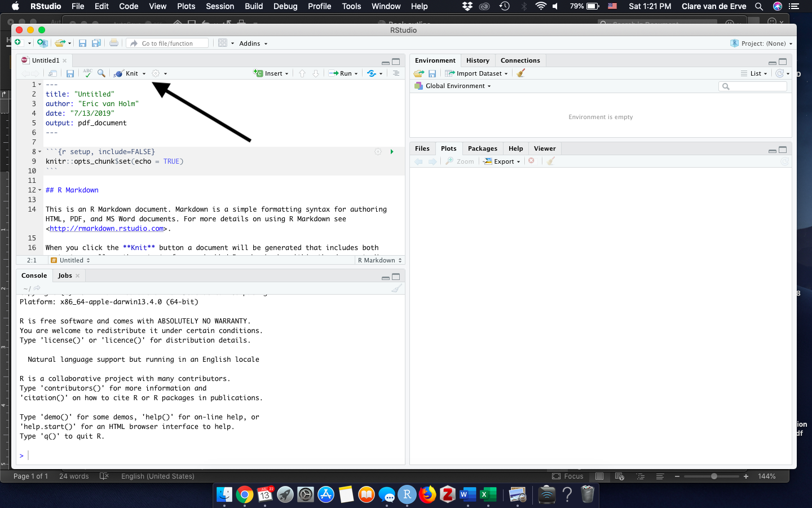Click the Knit yarn icon button
The image size is (812, 508).
(119, 73)
